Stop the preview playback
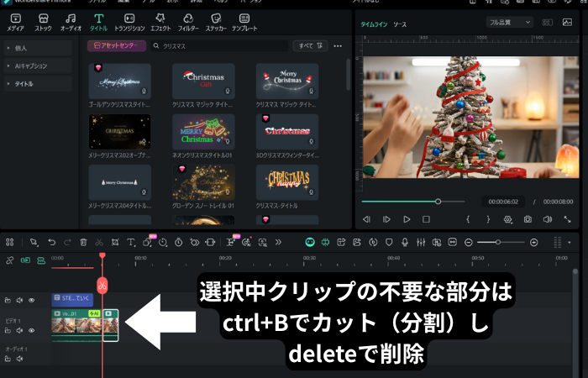Viewport: 588px width, 378px height. pyautogui.click(x=426, y=219)
